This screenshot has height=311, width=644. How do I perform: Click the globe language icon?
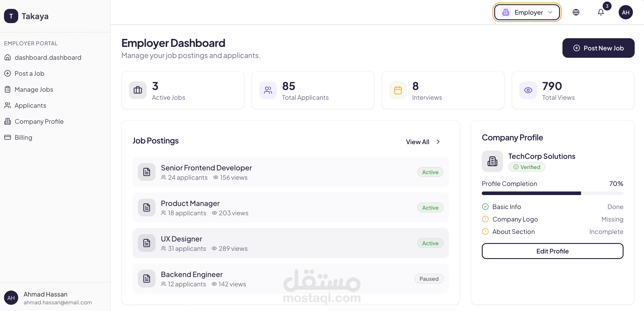click(x=576, y=12)
